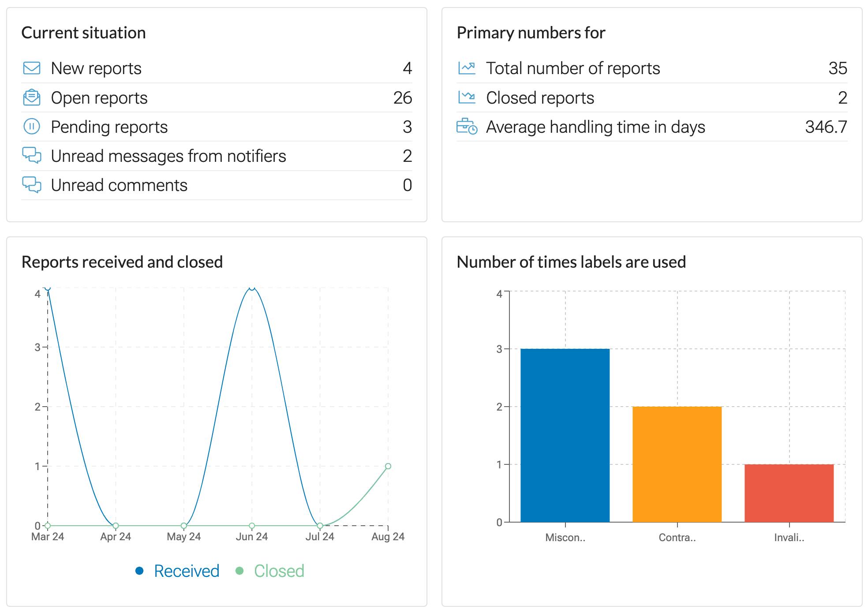
Task: Click the blue Miscon.. bar
Action: pos(565,435)
